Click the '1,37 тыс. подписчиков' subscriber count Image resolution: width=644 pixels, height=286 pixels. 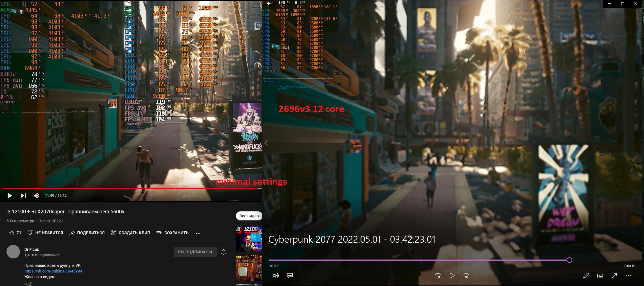coord(42,255)
